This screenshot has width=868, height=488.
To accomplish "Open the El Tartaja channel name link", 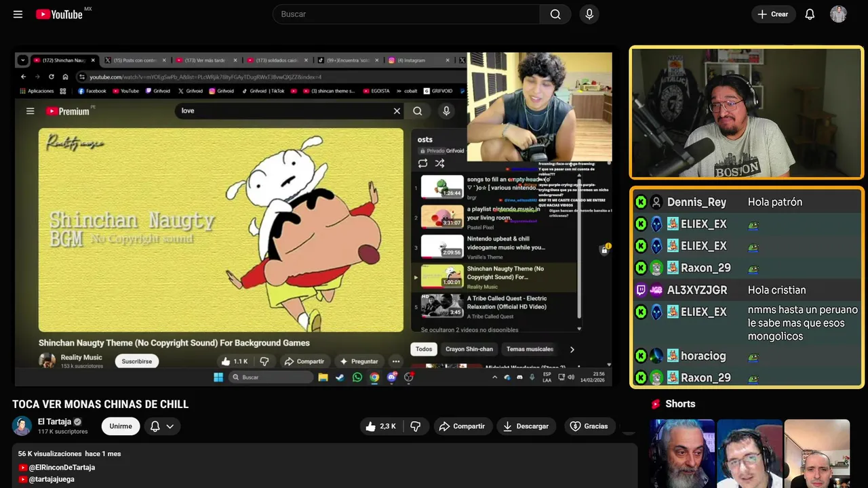I will (x=54, y=422).
